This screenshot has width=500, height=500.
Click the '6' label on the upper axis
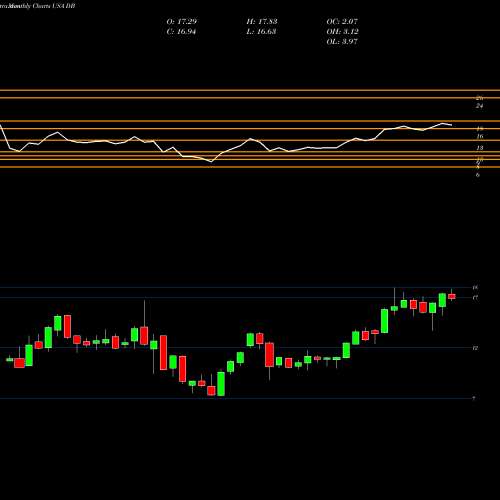click(478, 175)
